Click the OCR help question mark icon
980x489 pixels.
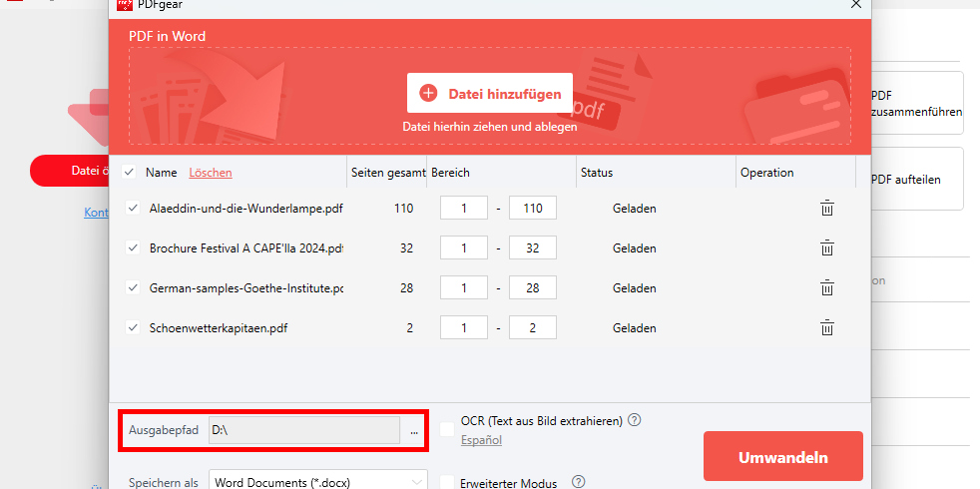634,420
